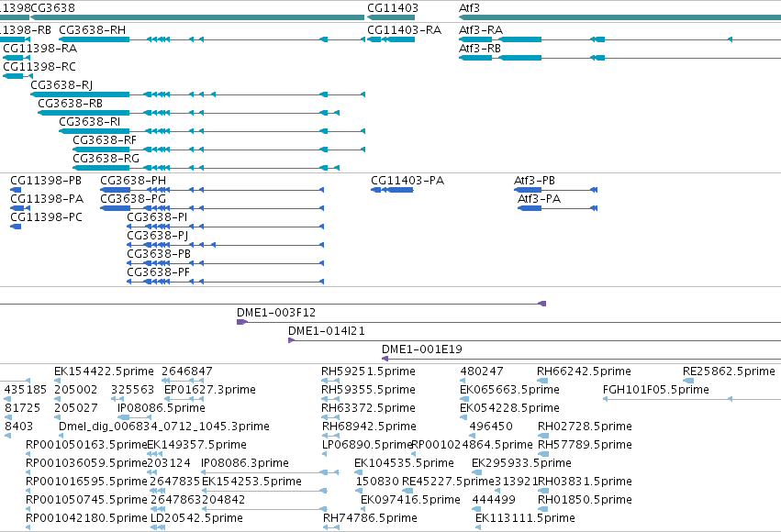Select EST EK154422.5prime
Screen dimensions: 781x532
pos(104,371)
